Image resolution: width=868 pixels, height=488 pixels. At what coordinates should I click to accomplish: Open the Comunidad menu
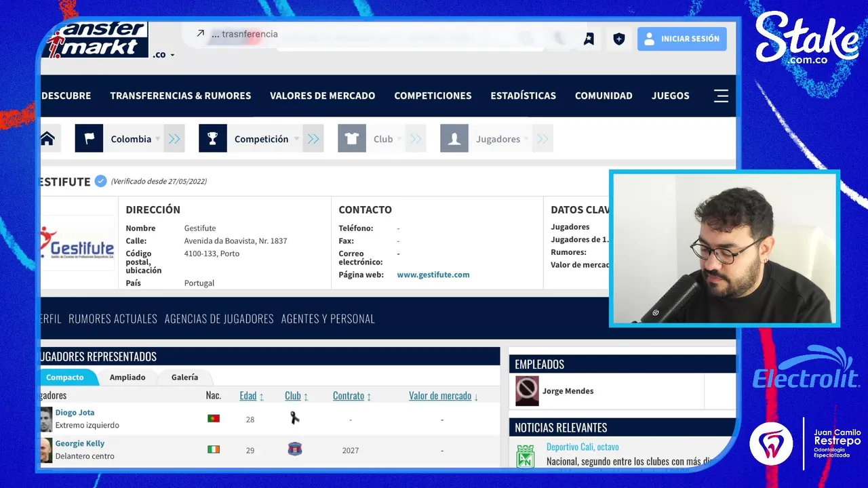(x=604, y=96)
